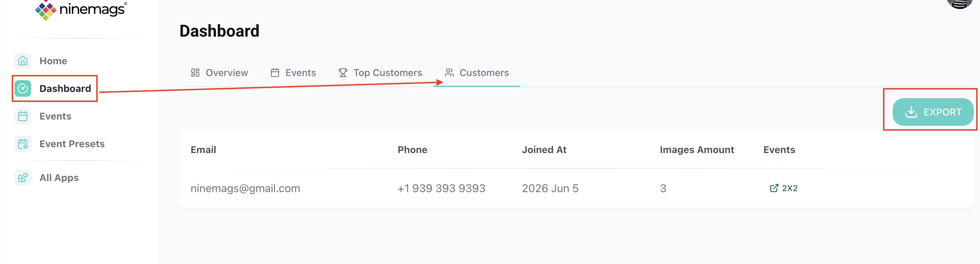This screenshot has height=264, width=980.
Task: Click the download icon on Export button
Action: click(911, 112)
